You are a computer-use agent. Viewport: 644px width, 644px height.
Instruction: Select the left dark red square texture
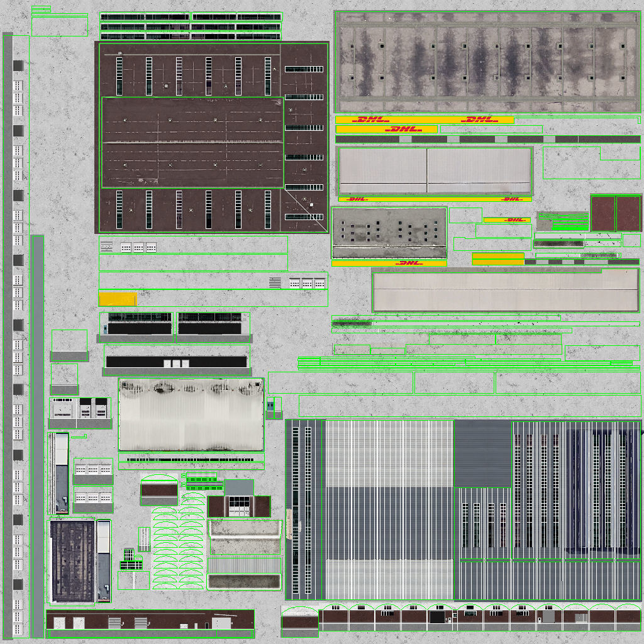[x=603, y=214]
